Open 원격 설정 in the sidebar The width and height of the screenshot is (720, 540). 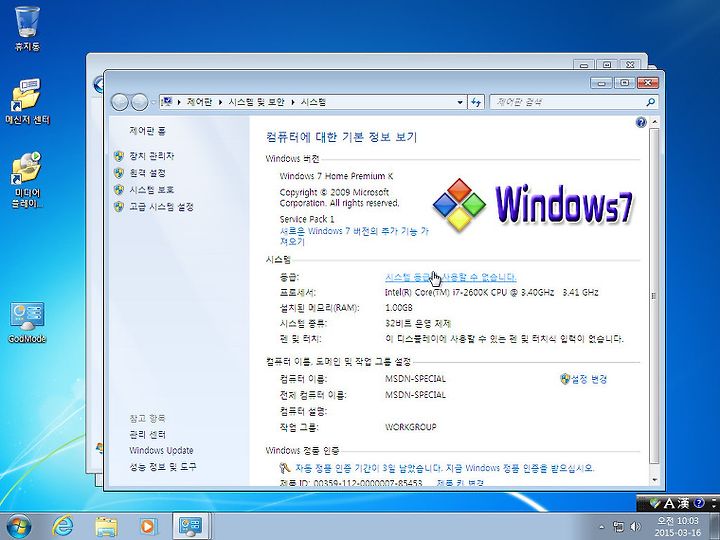pyautogui.click(x=147, y=173)
